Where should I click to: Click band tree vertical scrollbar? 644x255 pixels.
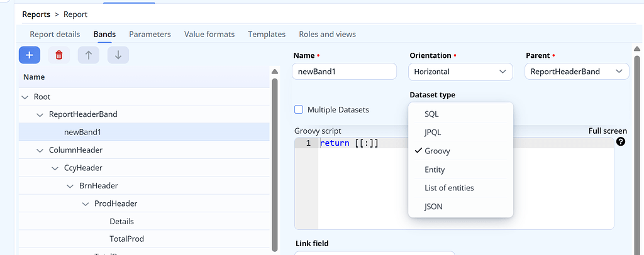(x=275, y=164)
